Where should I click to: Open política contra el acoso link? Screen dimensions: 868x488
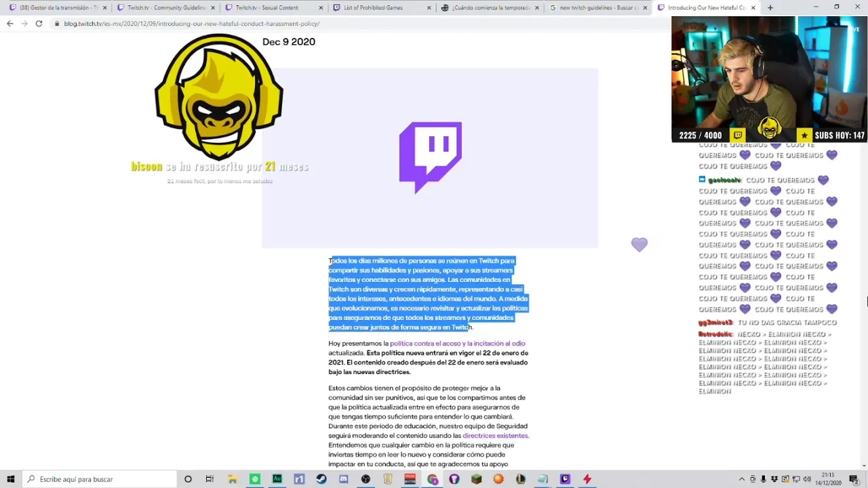(x=458, y=344)
